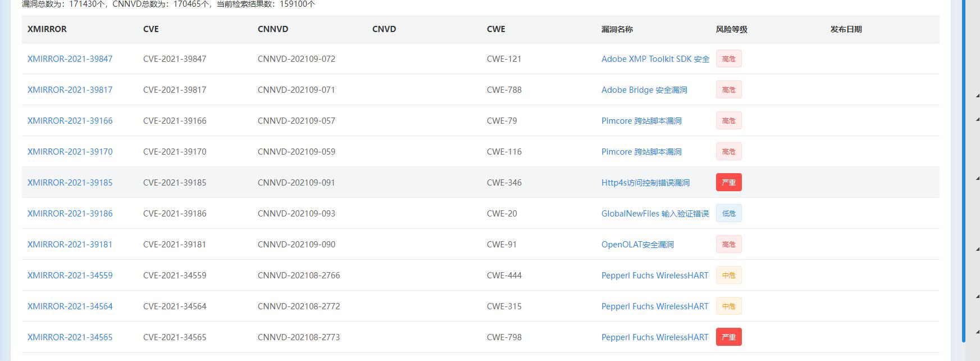Select the CWE-346 cell
Viewport: 980px width, 361px height.
(504, 183)
